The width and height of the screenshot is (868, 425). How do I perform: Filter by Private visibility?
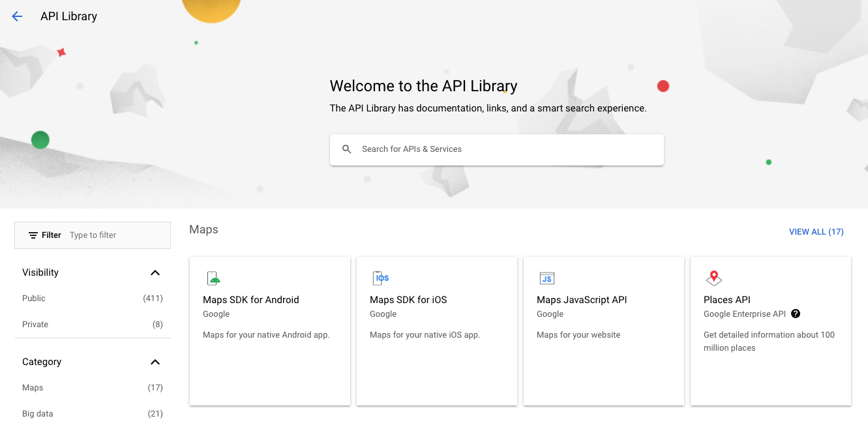click(35, 324)
